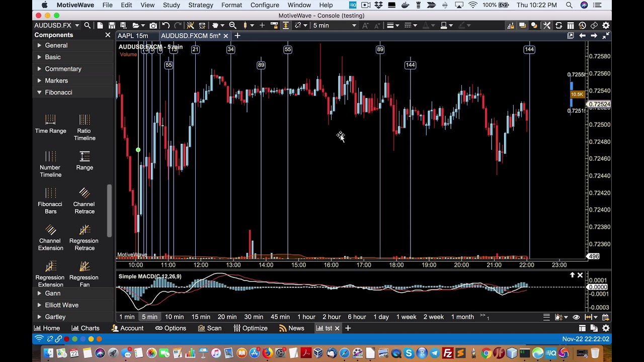Toggle the lock scaling toolbar button
This screenshot has height=362, width=644.
[274, 25]
